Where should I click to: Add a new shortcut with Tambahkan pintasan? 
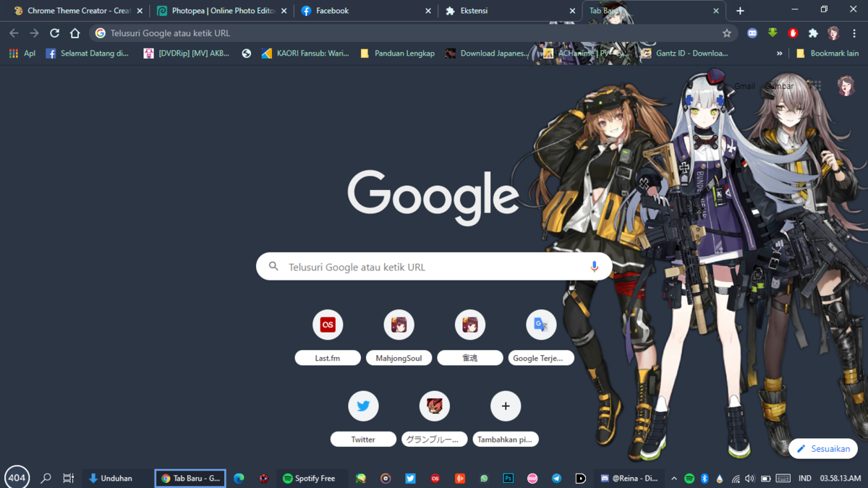pos(506,406)
